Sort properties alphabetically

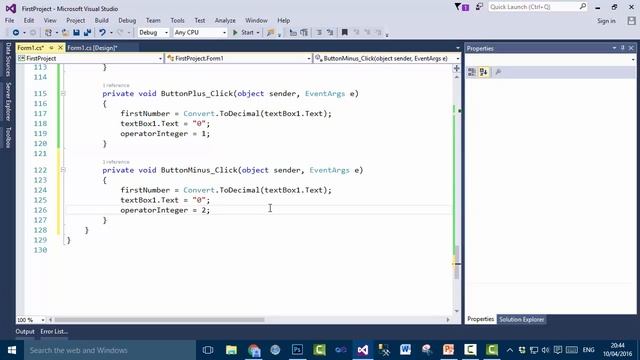[x=484, y=72]
